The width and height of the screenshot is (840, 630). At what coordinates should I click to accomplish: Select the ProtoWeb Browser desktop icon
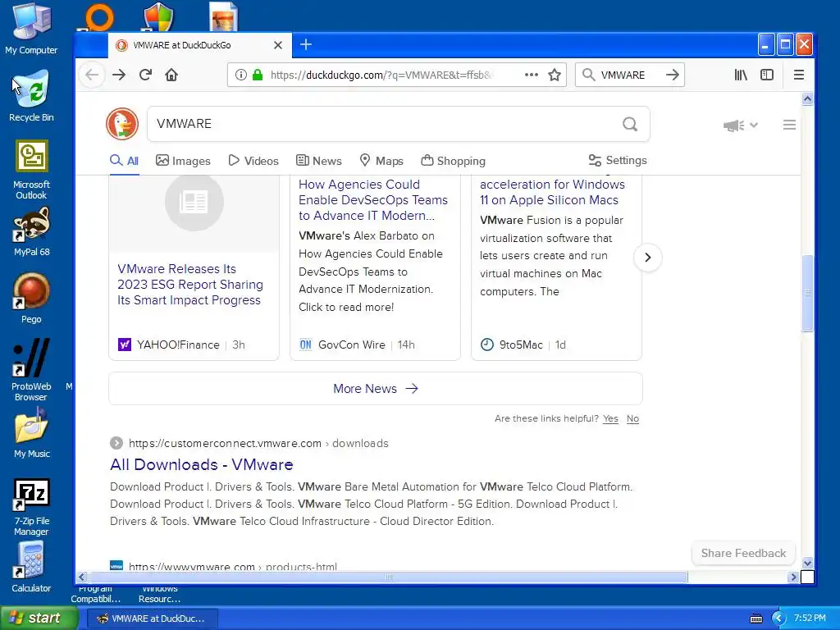tap(31, 370)
